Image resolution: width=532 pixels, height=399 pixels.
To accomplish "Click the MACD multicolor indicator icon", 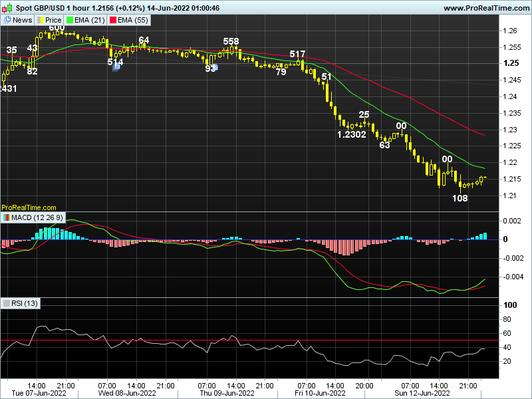I will 7,217.
